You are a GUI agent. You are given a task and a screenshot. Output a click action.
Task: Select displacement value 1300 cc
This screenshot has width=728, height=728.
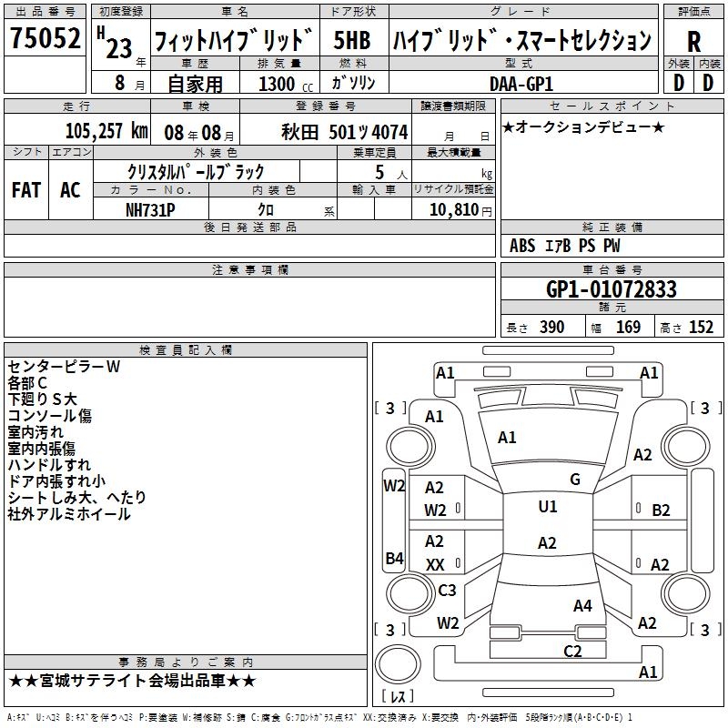coord(286,84)
